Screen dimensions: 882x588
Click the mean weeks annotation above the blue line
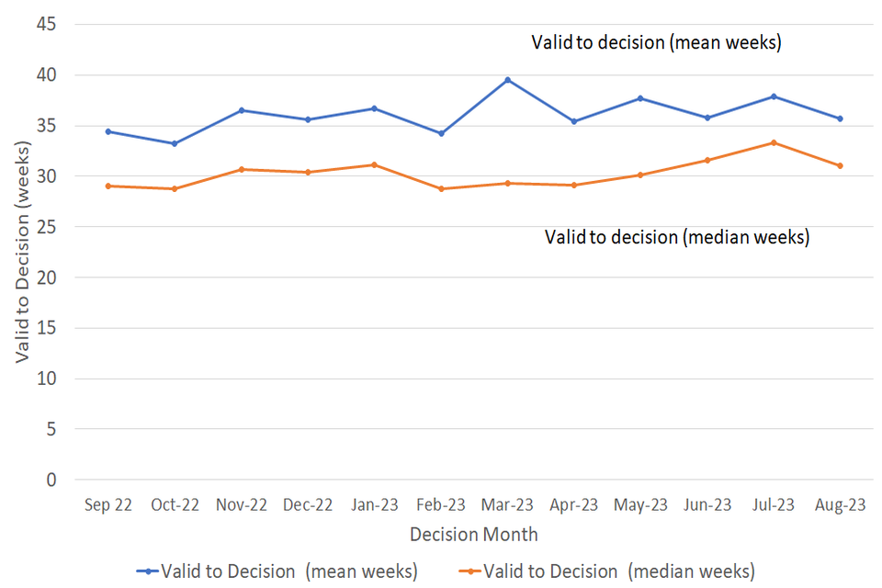click(656, 42)
